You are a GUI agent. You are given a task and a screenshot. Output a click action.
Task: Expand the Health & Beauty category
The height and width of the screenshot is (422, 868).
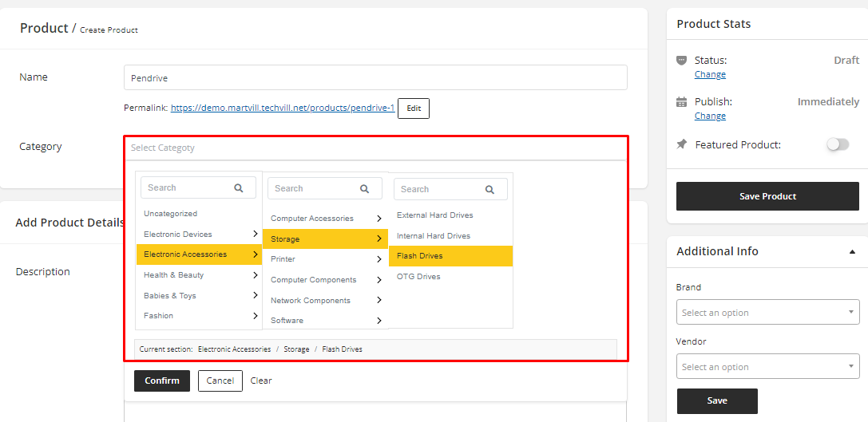click(x=255, y=275)
